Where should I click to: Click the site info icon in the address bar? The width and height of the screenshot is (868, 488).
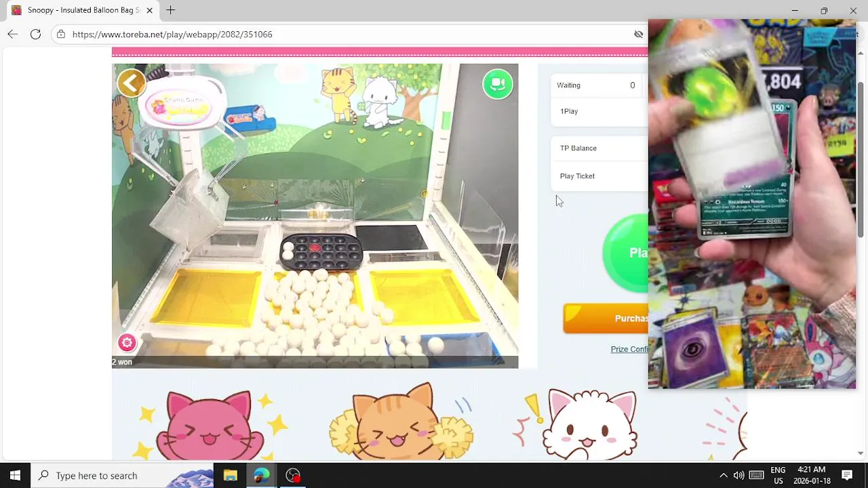pos(61,34)
